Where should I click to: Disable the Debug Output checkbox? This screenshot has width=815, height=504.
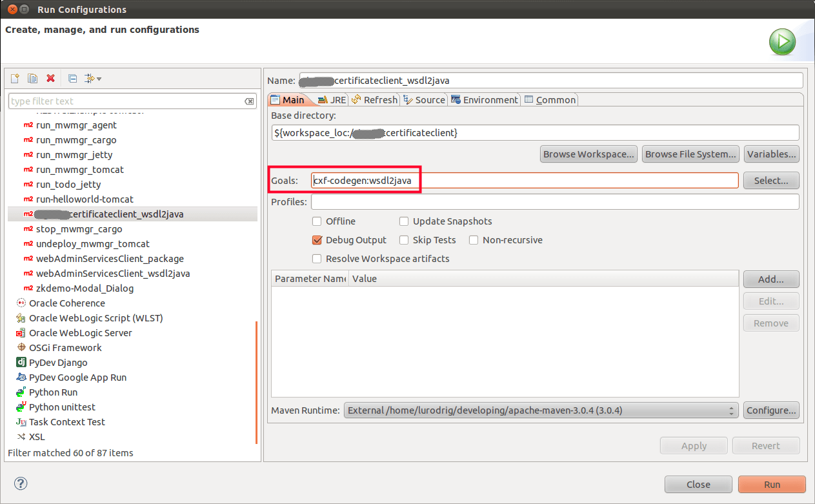[x=317, y=239]
